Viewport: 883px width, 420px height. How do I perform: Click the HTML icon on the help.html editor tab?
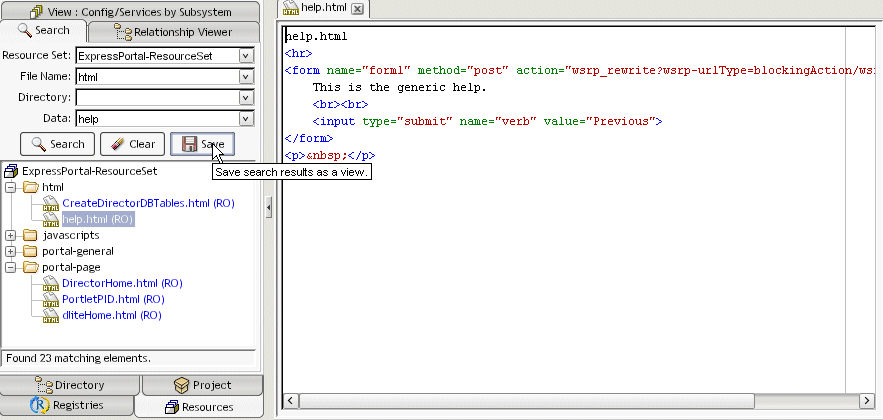(291, 8)
